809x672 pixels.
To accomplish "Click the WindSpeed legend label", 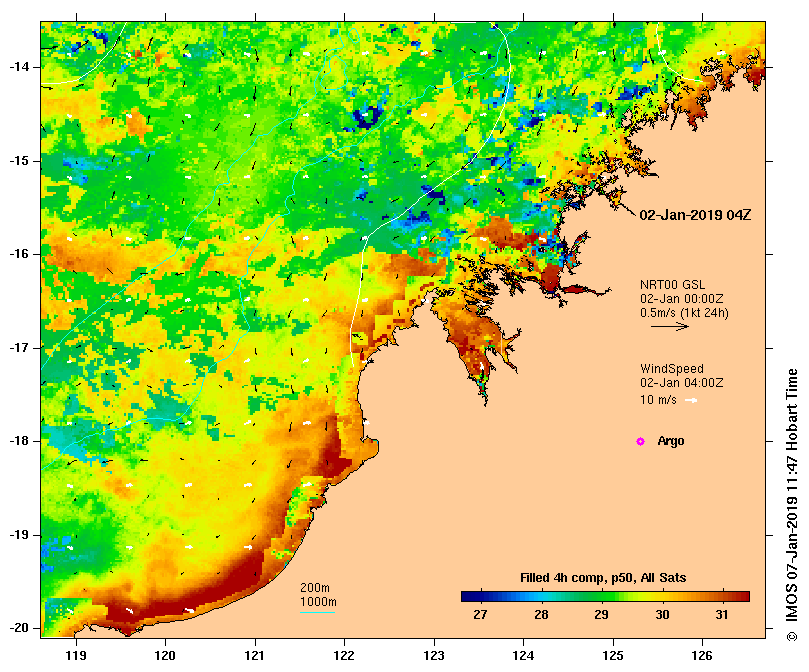I will (672, 369).
